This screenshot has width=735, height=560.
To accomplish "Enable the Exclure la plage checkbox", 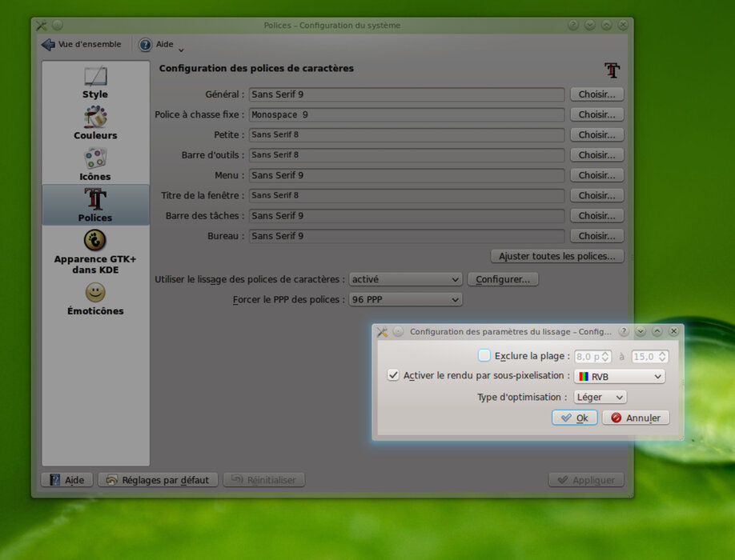I will pyautogui.click(x=484, y=356).
